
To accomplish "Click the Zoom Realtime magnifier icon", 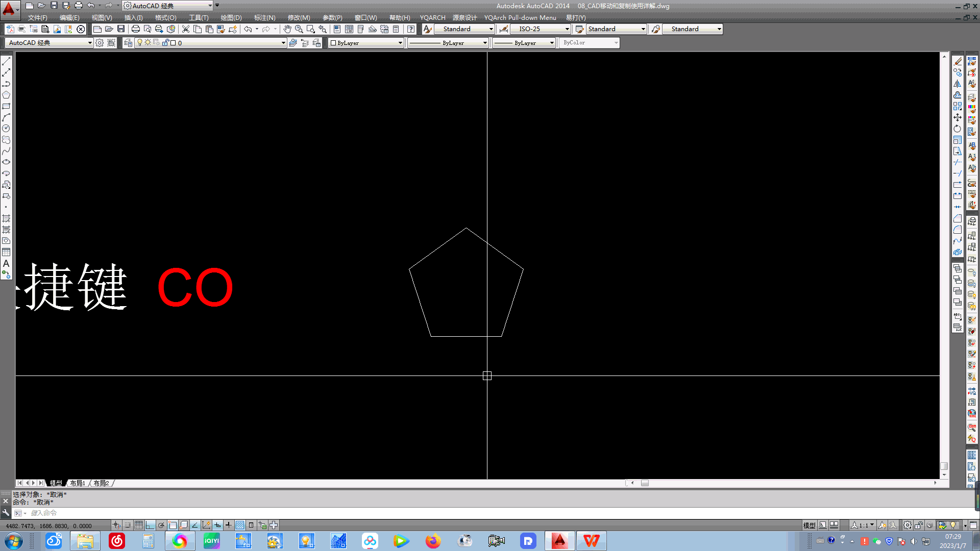I will coord(299,29).
